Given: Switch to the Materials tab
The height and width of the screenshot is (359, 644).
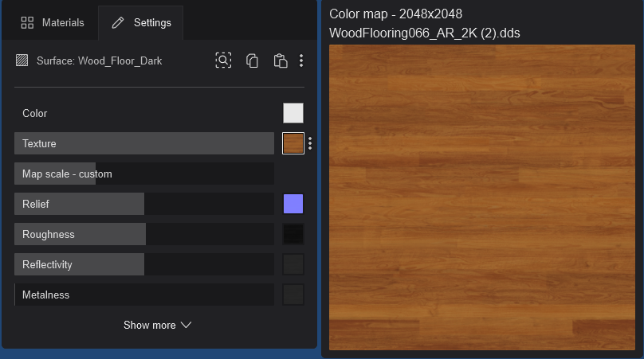Looking at the screenshot, I should 53,22.
